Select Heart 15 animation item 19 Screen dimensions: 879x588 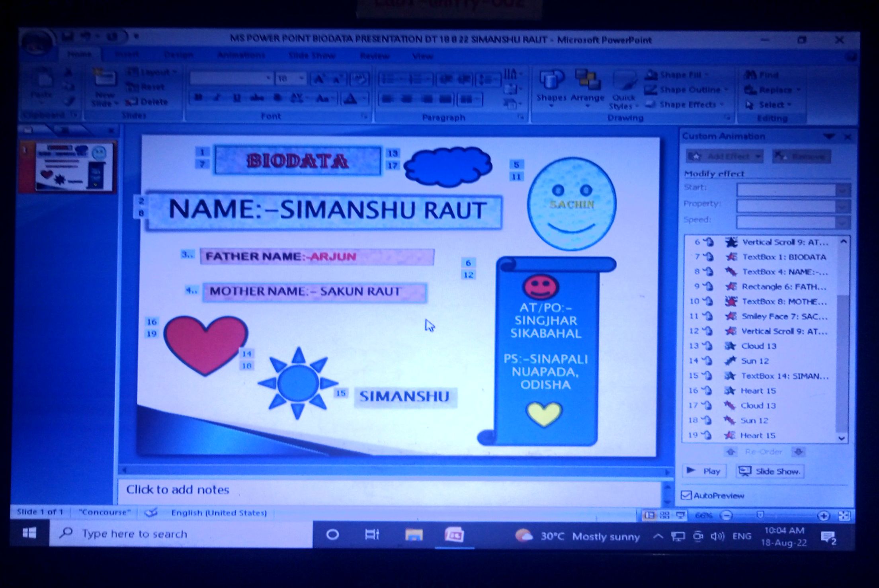point(757,436)
